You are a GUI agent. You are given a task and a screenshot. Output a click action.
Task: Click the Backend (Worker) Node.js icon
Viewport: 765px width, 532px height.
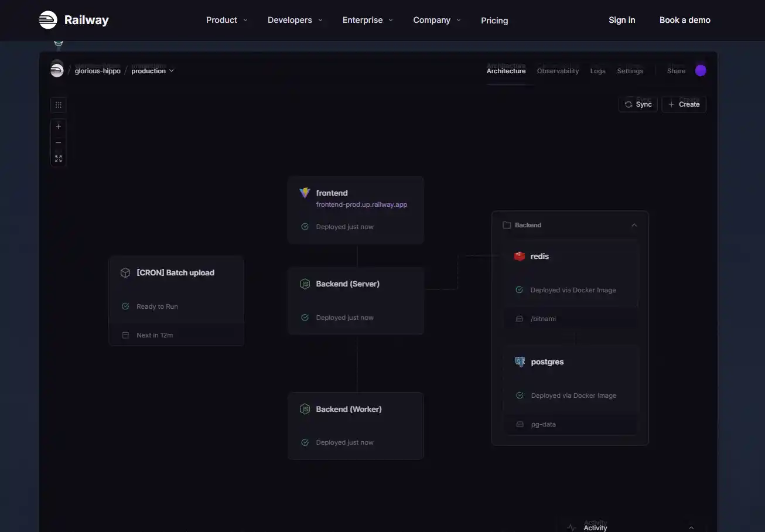pos(305,409)
